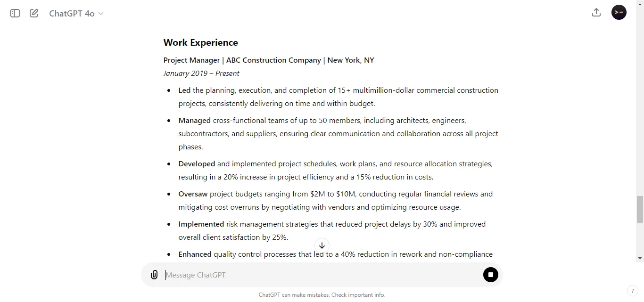Click the bold word Oversaw
The image size is (644, 302).
[193, 194]
